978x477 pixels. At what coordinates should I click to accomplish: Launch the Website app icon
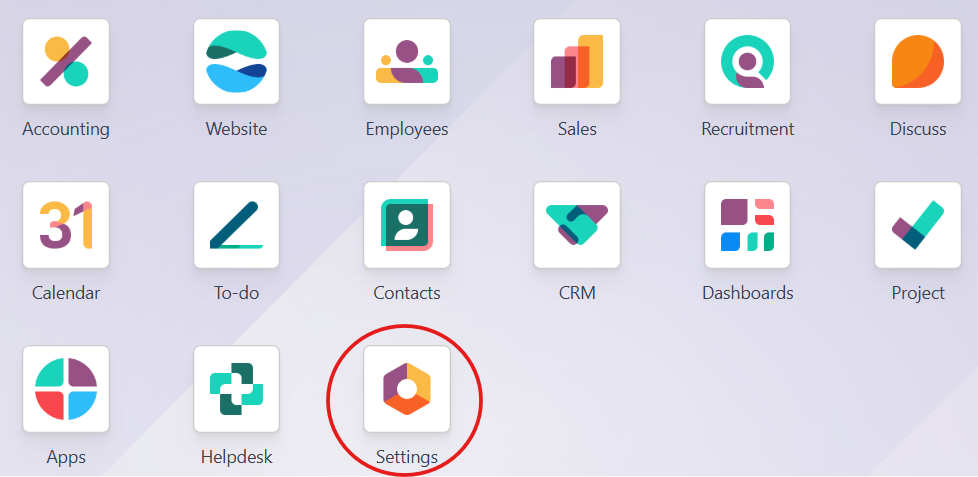(x=236, y=62)
